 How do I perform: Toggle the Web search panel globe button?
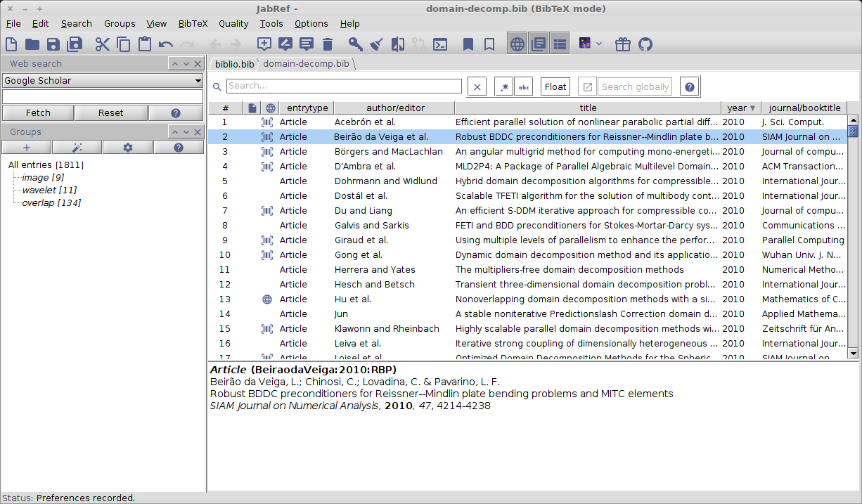point(517,44)
